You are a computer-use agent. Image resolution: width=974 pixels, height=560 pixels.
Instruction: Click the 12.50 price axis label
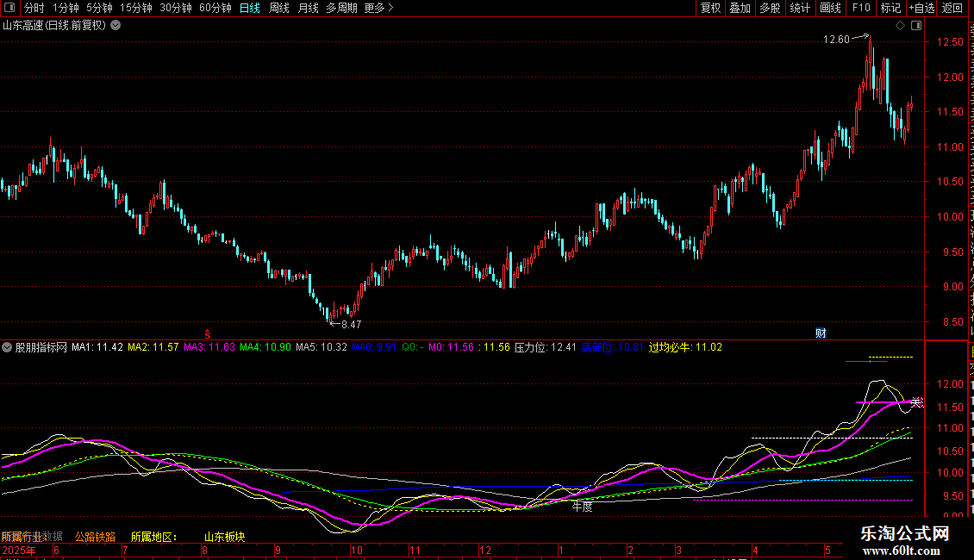[950, 42]
